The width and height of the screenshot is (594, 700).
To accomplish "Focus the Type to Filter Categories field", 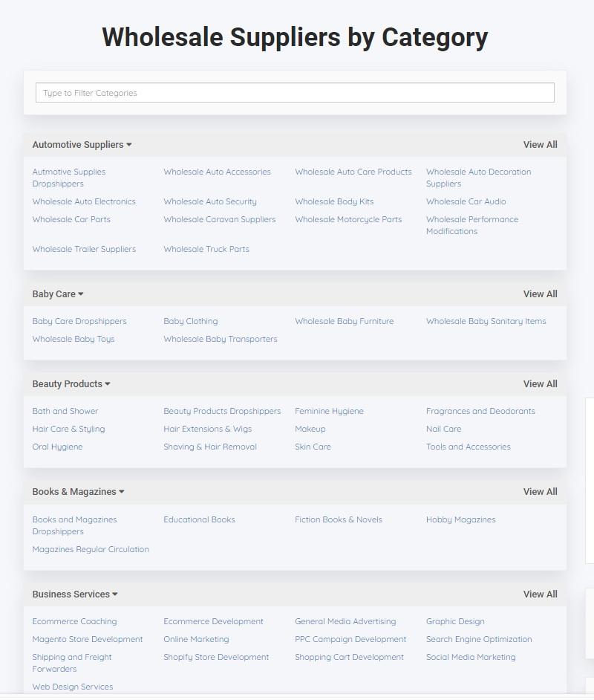I will 295,93.
